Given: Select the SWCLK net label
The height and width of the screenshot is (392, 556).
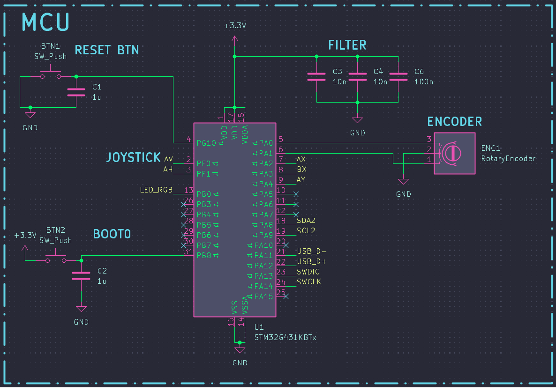Looking at the screenshot, I should point(309,282).
